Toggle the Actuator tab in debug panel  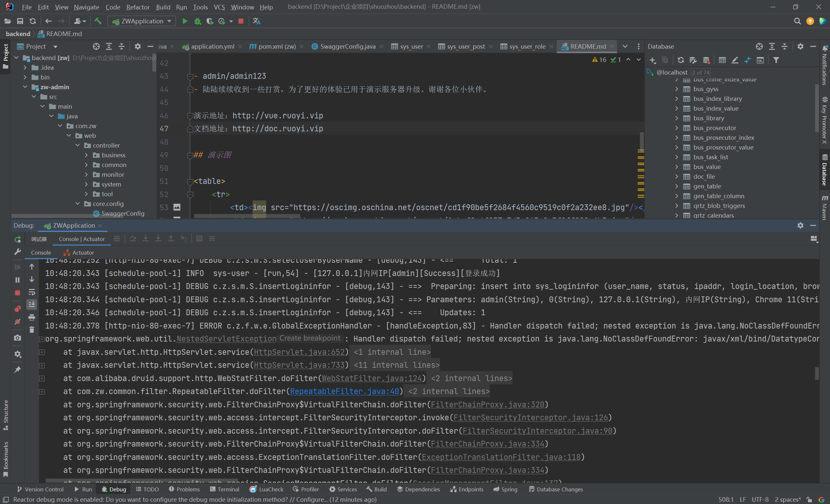83,252
